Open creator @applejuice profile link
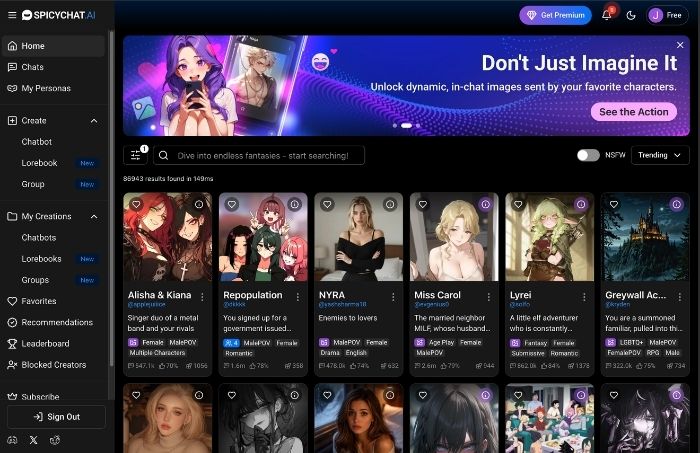The height and width of the screenshot is (453, 700). [x=147, y=304]
